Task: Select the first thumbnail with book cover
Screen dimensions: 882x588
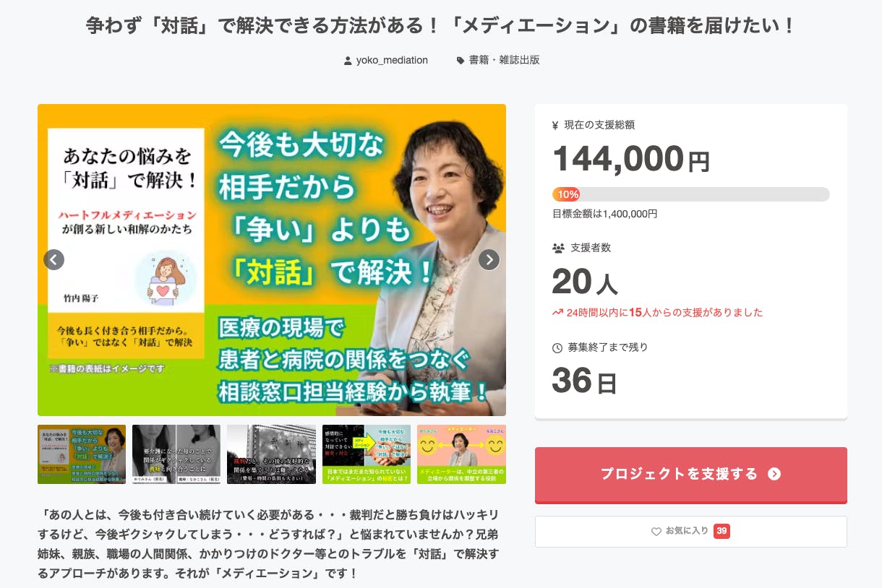Action: click(82, 454)
